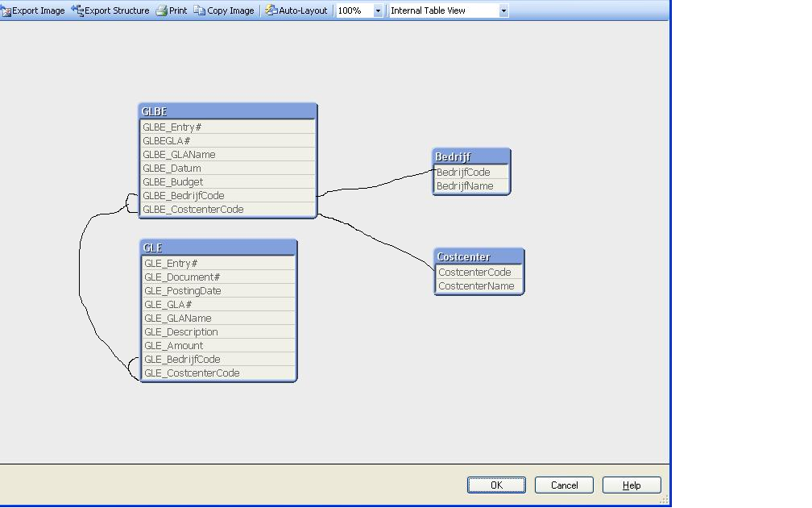
Task: Click the GLE_CostcenterCode field
Action: click(x=218, y=373)
